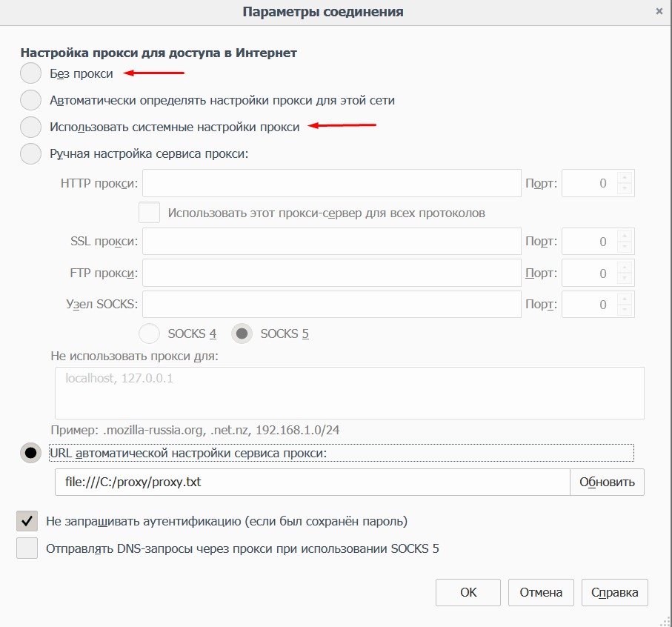Image resolution: width=672 pixels, height=627 pixels.
Task: Click the SSL прокси address field
Action: pyautogui.click(x=332, y=242)
